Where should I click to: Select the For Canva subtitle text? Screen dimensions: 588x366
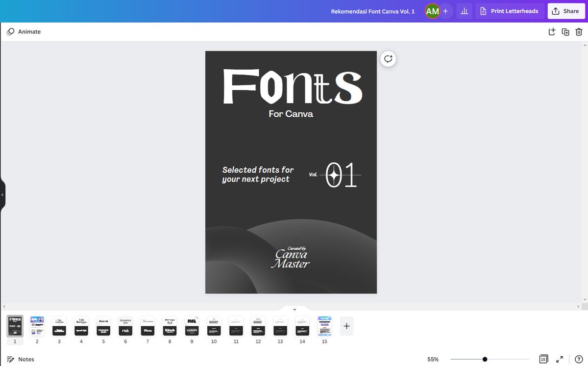click(x=291, y=114)
